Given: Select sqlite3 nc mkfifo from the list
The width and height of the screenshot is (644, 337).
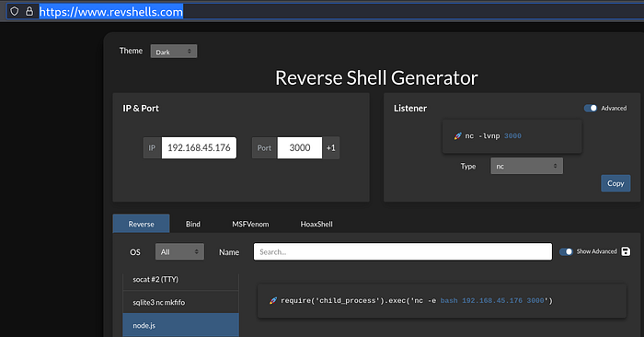Looking at the screenshot, I should pos(180,302).
